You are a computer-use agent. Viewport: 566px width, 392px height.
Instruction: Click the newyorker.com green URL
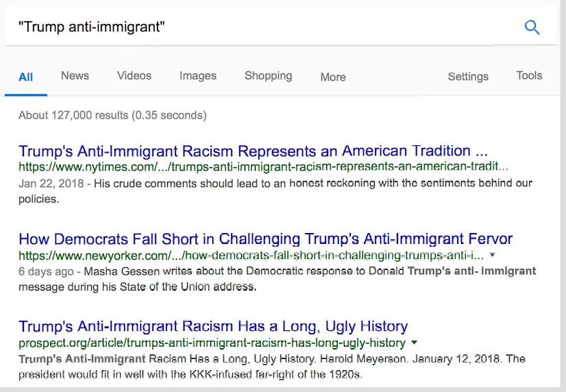click(x=251, y=255)
